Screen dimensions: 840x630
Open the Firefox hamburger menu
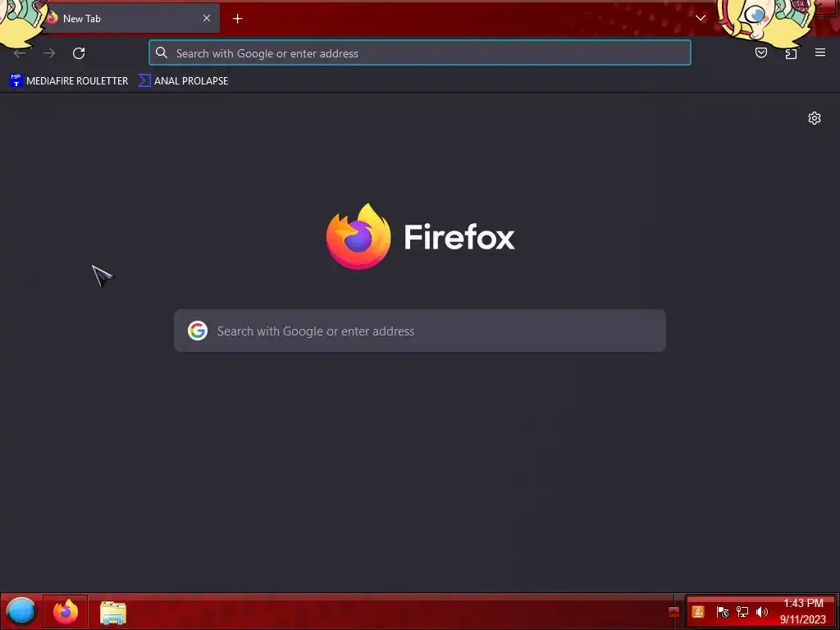click(x=820, y=52)
